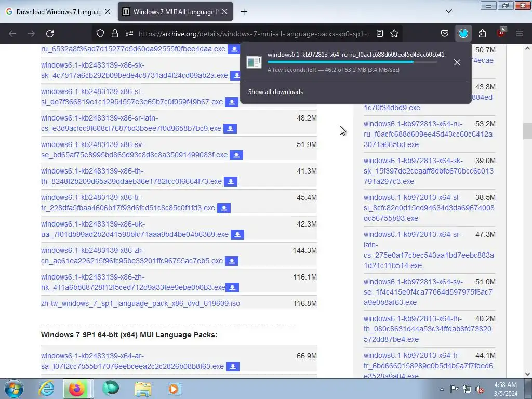Bookmark this page with the star
532x399 pixels.
(x=394, y=34)
